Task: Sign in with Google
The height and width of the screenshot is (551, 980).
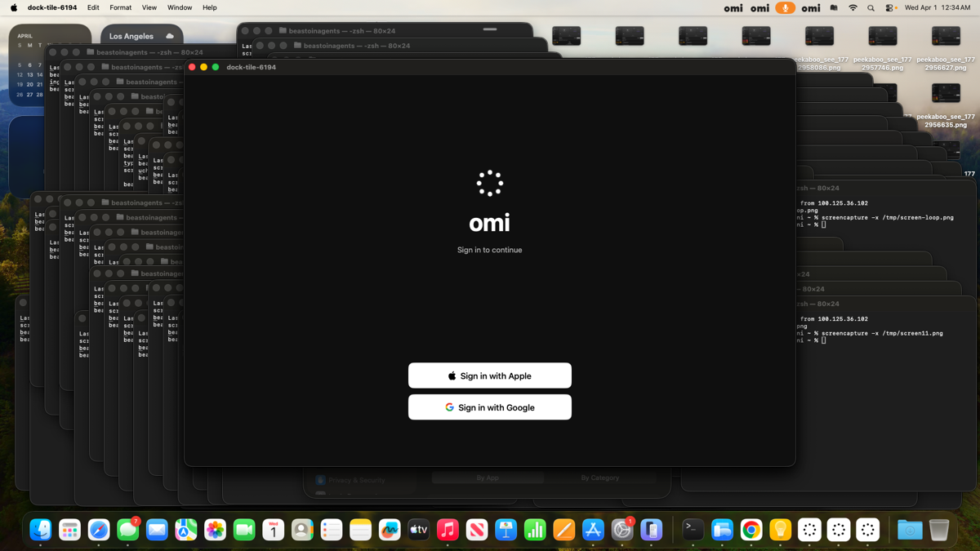Action: point(490,407)
